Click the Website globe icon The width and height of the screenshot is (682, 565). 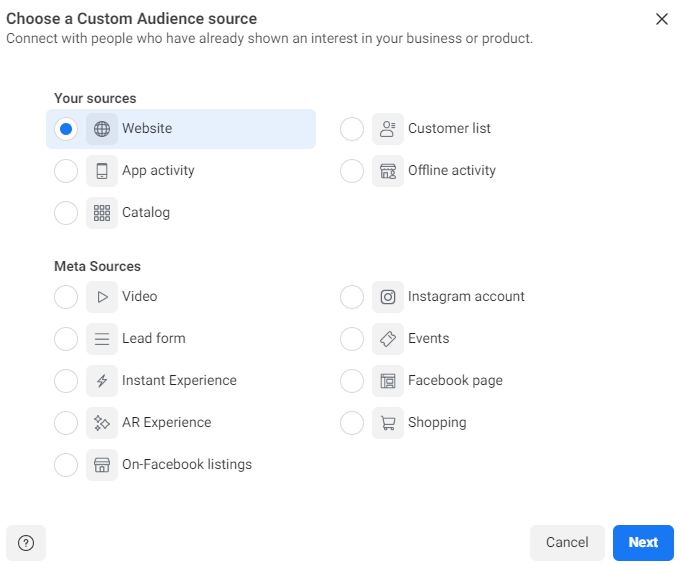pyautogui.click(x=102, y=129)
